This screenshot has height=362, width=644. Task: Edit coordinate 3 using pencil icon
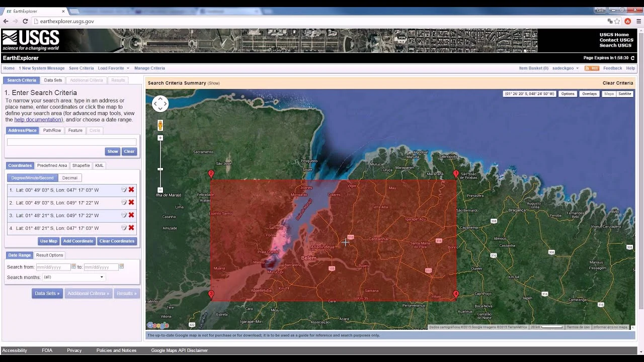pyautogui.click(x=124, y=215)
